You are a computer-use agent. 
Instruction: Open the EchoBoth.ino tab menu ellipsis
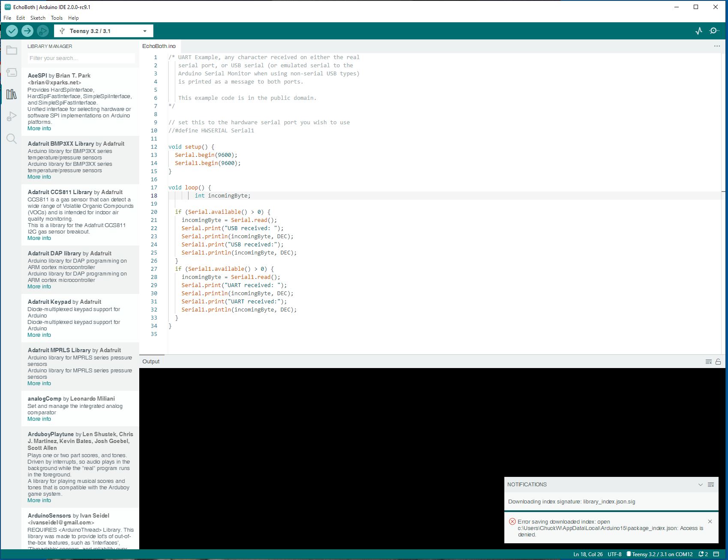click(716, 45)
